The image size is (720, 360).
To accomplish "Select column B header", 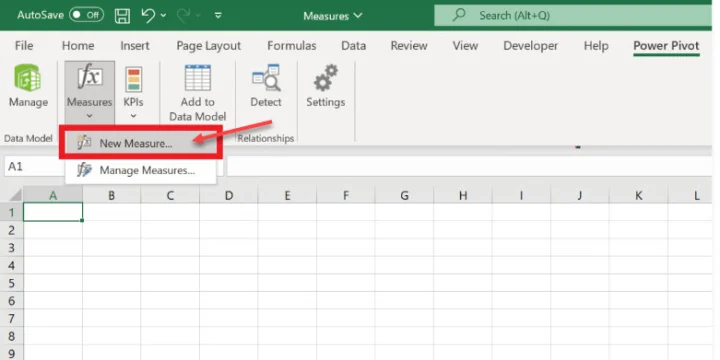I will pos(112,196).
